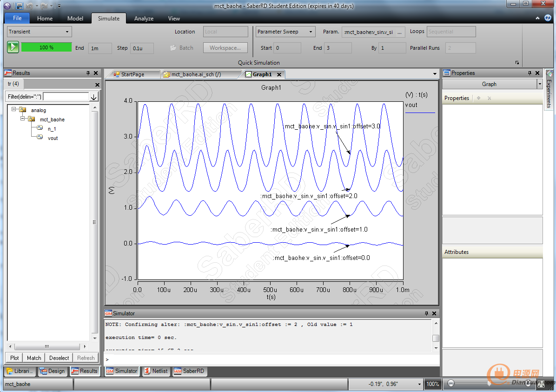This screenshot has height=392, width=556.
Task: Open Quick Simulation dialog launcher icon
Action: tap(517, 63)
